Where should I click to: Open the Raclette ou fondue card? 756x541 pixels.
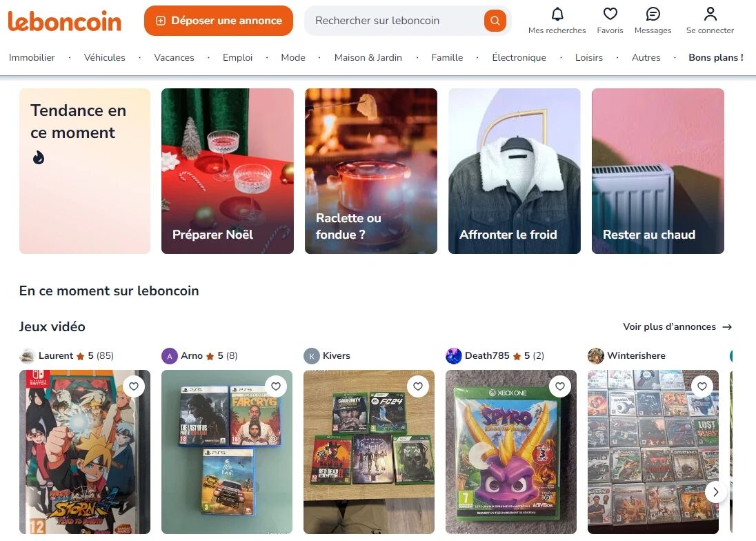pos(371,171)
